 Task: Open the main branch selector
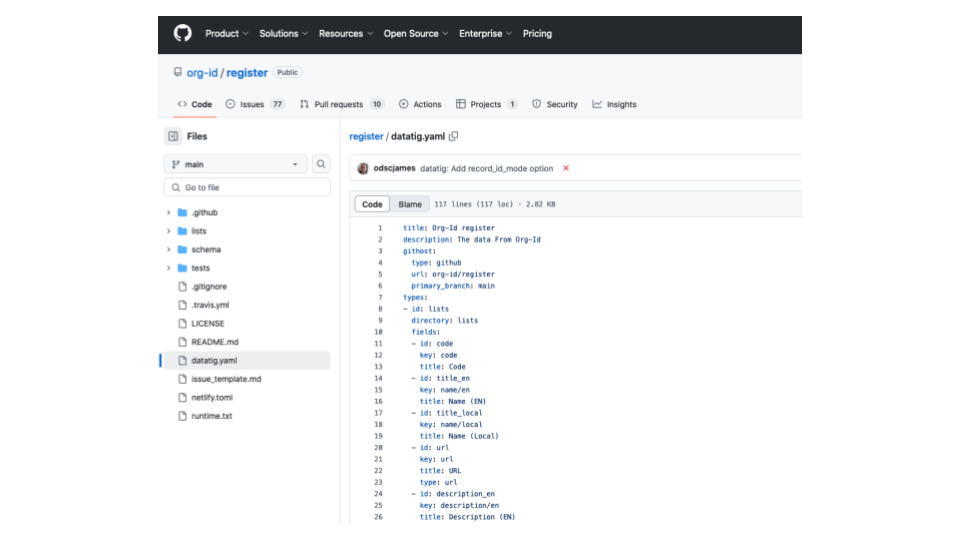236,164
